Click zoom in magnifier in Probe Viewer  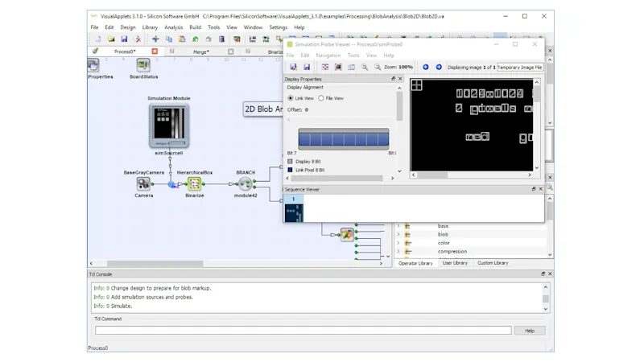[365, 67]
